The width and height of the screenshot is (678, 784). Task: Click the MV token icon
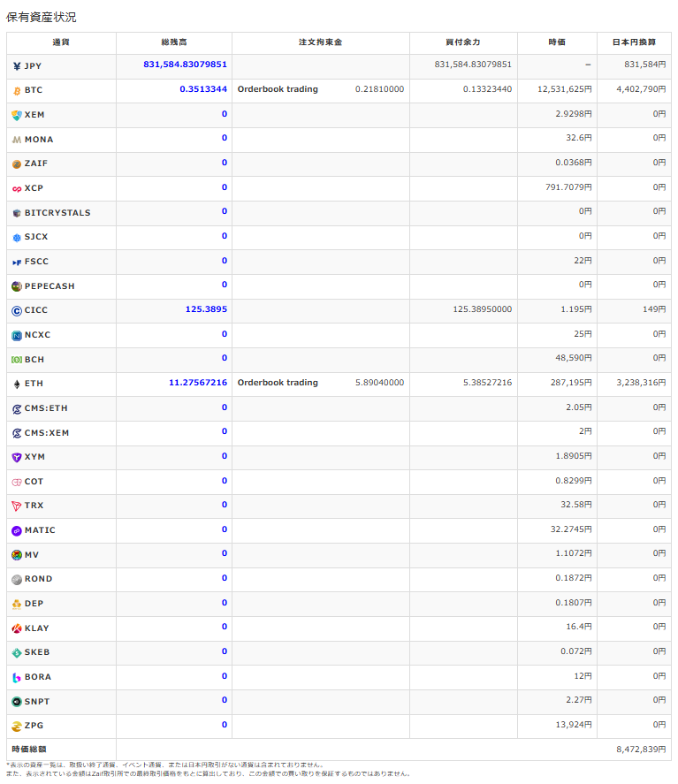17,555
